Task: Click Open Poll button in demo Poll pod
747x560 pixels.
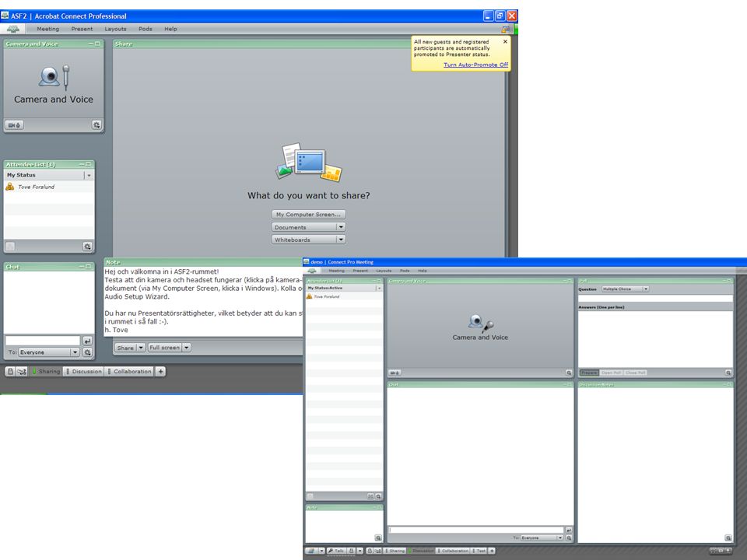Action: 612,373
